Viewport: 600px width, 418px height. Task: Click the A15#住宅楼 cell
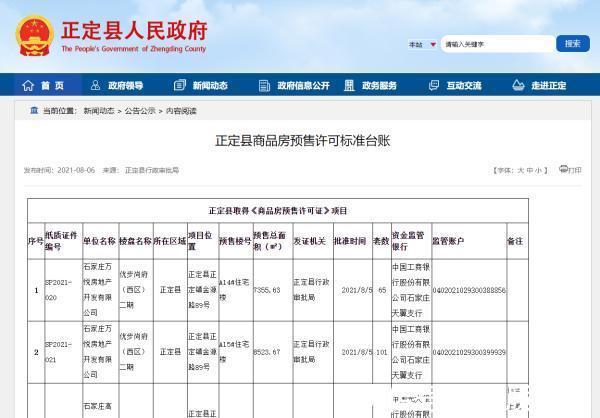point(234,352)
